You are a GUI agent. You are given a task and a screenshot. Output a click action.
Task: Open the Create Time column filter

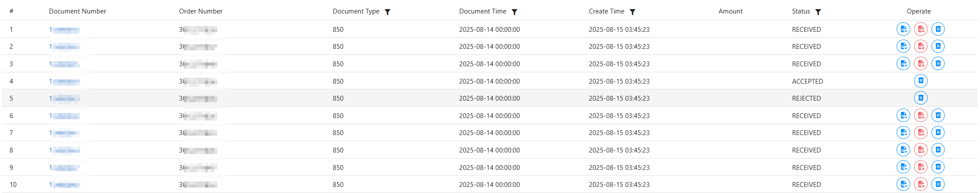tap(632, 12)
